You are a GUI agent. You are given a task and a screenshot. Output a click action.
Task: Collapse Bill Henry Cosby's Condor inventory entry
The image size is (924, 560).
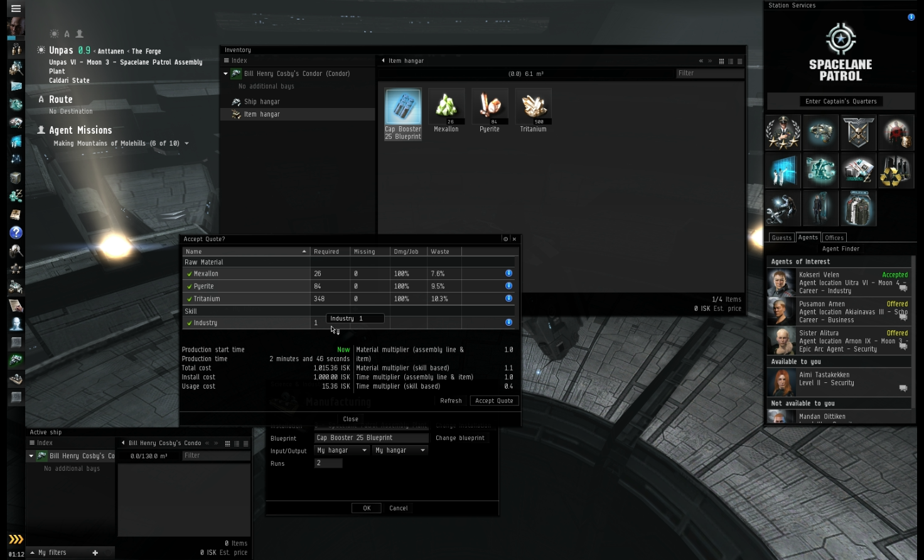(225, 73)
